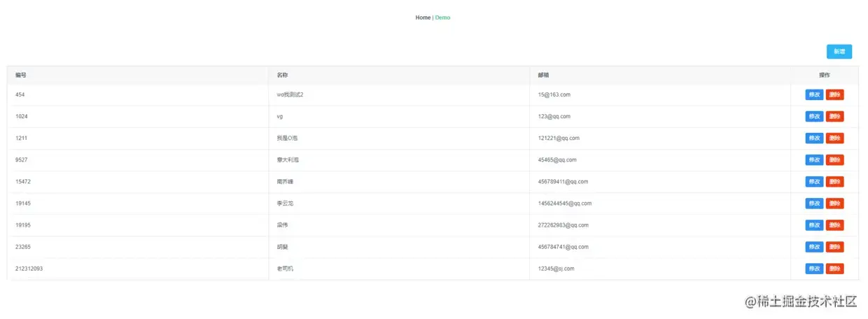Click the blue 新增 add button
868x319 pixels.
point(839,52)
